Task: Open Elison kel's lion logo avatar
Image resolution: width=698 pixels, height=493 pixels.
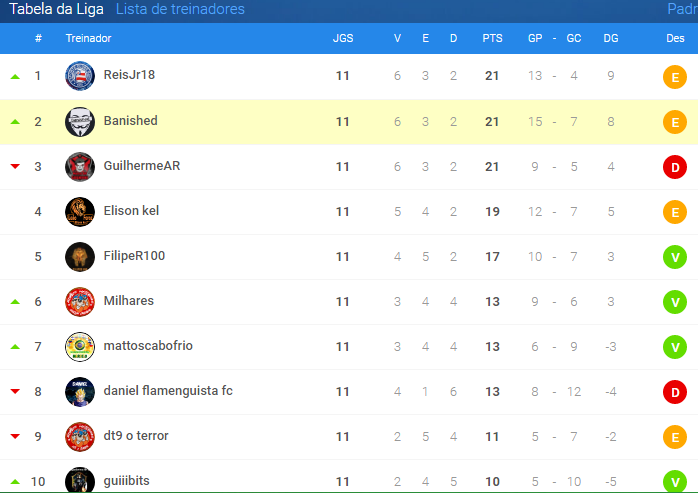Action: [80, 212]
